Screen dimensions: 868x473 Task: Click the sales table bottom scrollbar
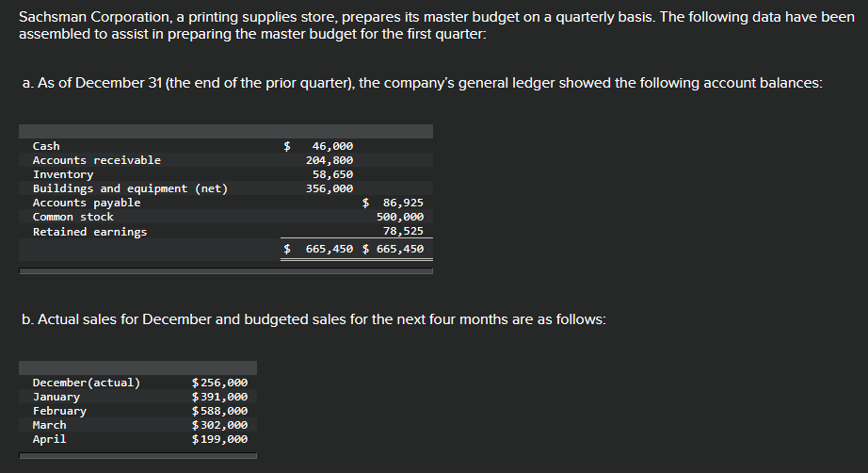coord(137,456)
